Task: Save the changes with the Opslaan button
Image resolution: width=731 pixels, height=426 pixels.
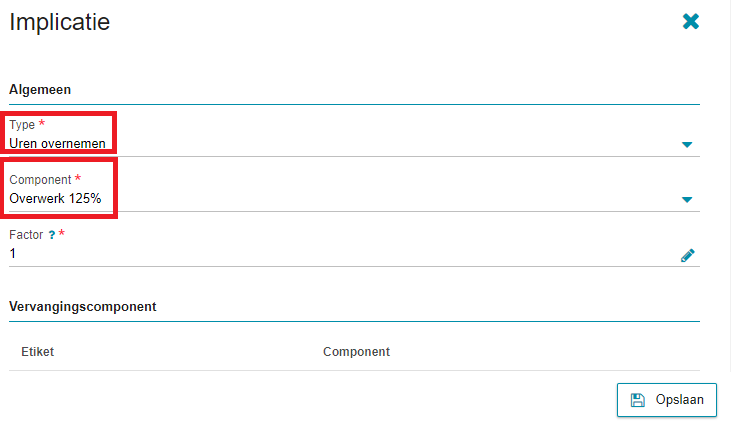Action: point(667,400)
